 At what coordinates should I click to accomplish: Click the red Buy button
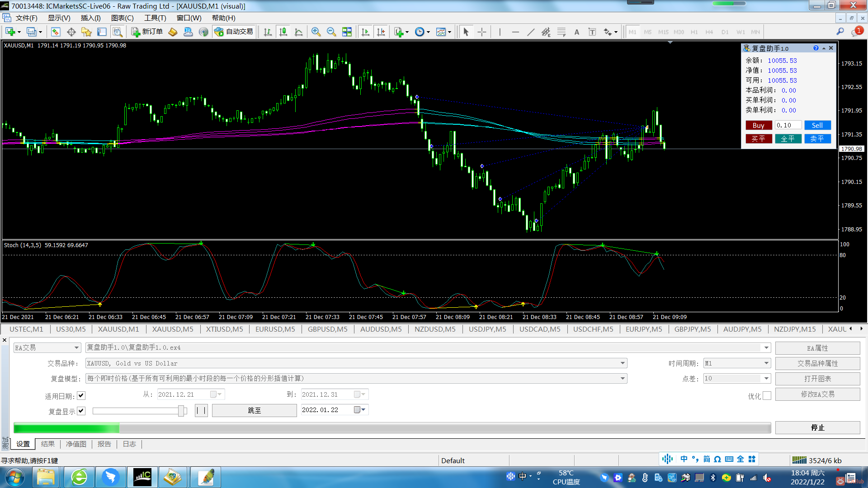coord(758,126)
